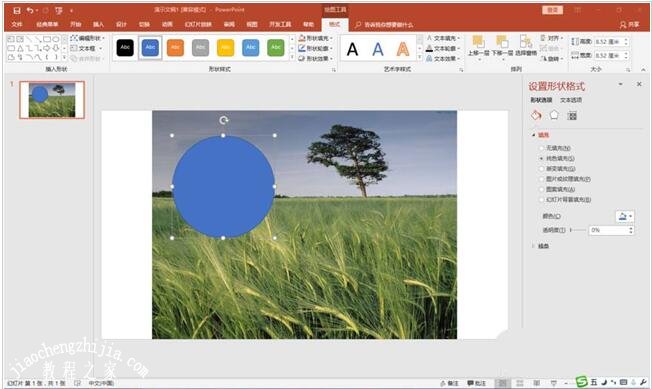Open the 旋转 rotate dropdown
This screenshot has height=389, width=652.
tap(551, 59)
